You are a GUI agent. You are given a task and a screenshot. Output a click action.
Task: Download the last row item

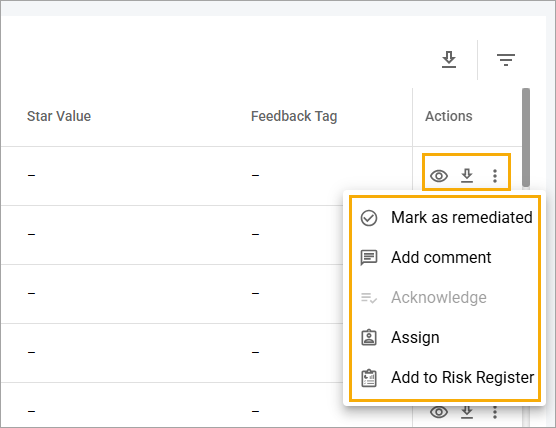(x=467, y=412)
